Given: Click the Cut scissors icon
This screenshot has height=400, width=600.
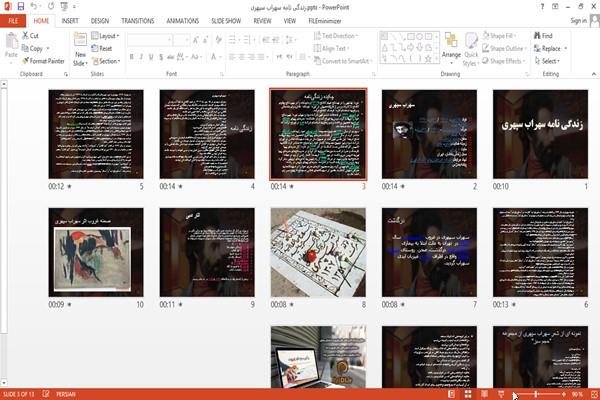Looking at the screenshot, I should pos(25,36).
